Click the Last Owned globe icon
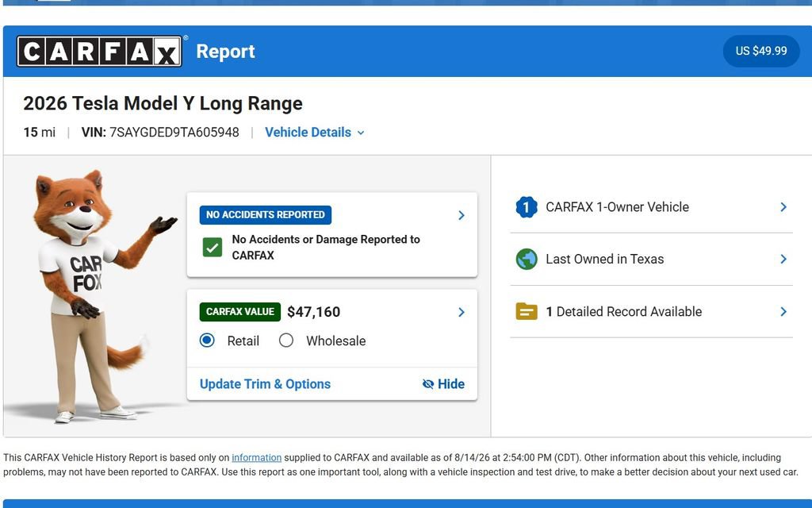Viewport: 812px width, 508px height. 527,260
